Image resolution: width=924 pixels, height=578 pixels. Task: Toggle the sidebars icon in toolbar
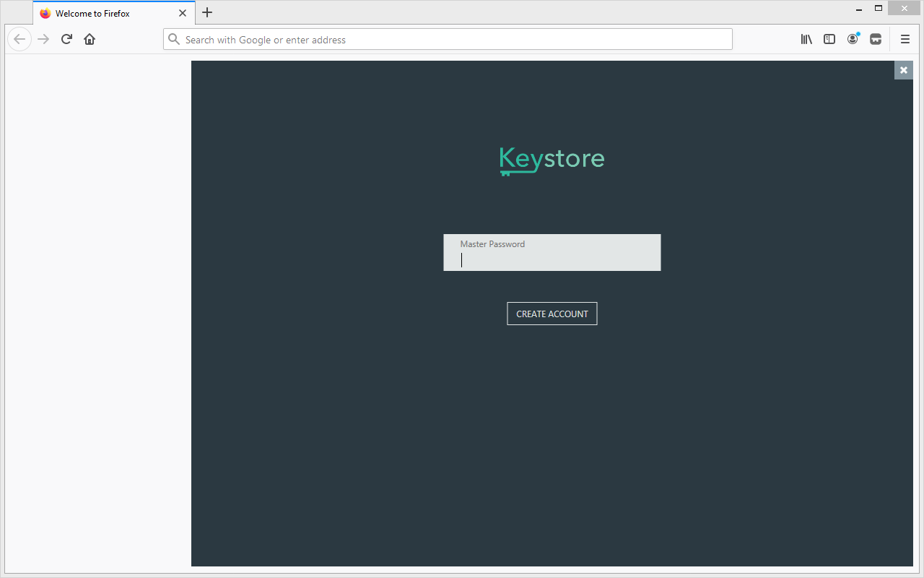829,39
